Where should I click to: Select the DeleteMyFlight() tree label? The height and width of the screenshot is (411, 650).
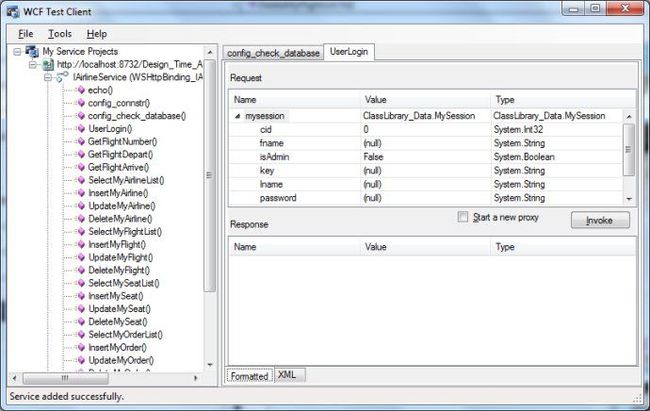tap(119, 270)
